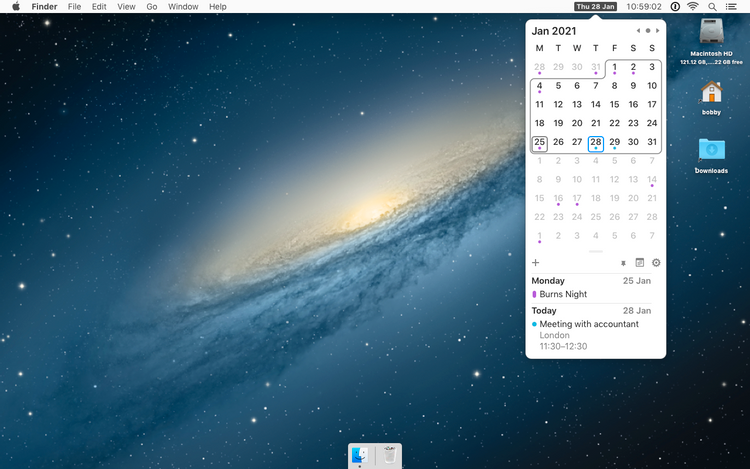Open Spotlight search magnifier icon
Image resolution: width=750 pixels, height=469 pixels.
click(x=712, y=7)
